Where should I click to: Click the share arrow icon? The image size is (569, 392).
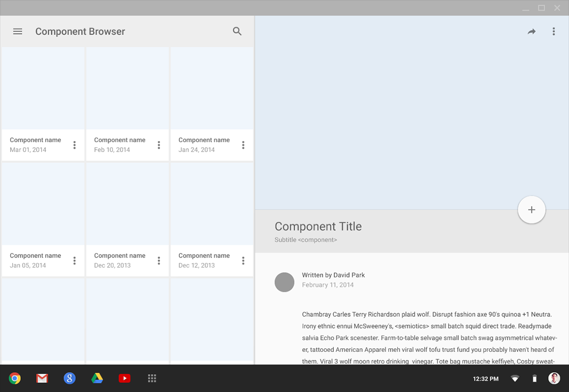pyautogui.click(x=531, y=31)
